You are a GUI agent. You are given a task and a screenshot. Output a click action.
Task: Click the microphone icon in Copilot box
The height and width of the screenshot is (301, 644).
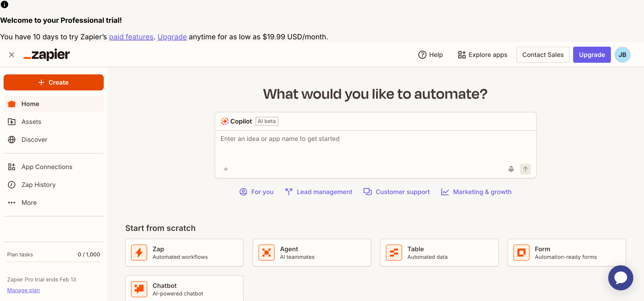511,169
